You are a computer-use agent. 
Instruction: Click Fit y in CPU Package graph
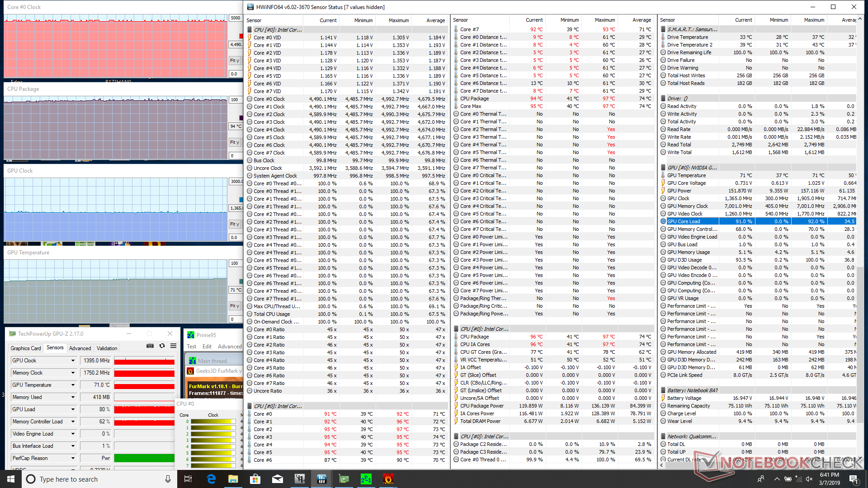point(235,142)
